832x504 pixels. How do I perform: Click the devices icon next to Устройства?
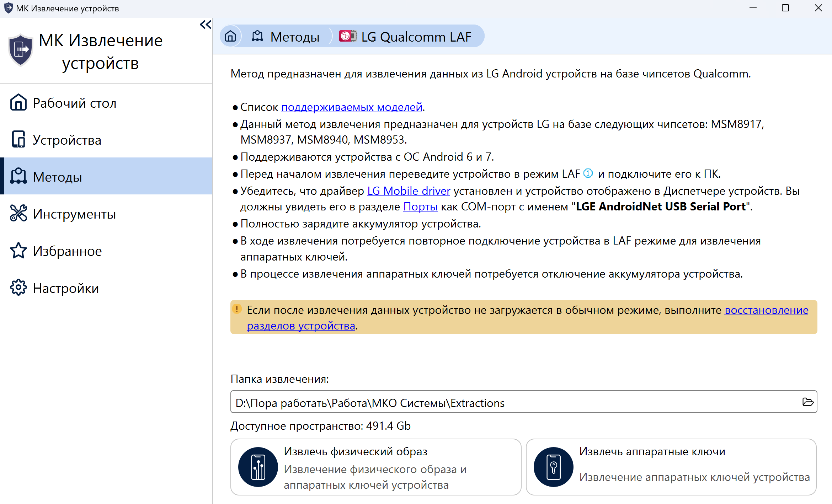click(18, 139)
